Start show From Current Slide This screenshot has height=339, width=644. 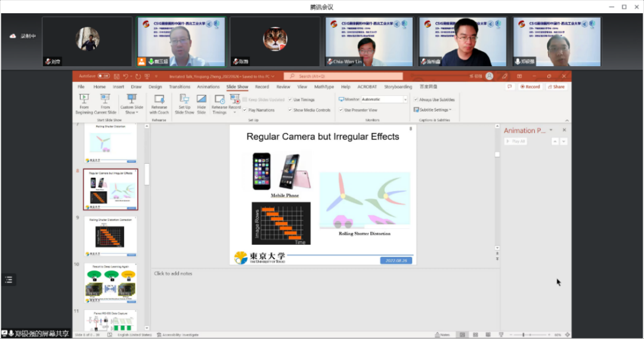[x=105, y=104]
